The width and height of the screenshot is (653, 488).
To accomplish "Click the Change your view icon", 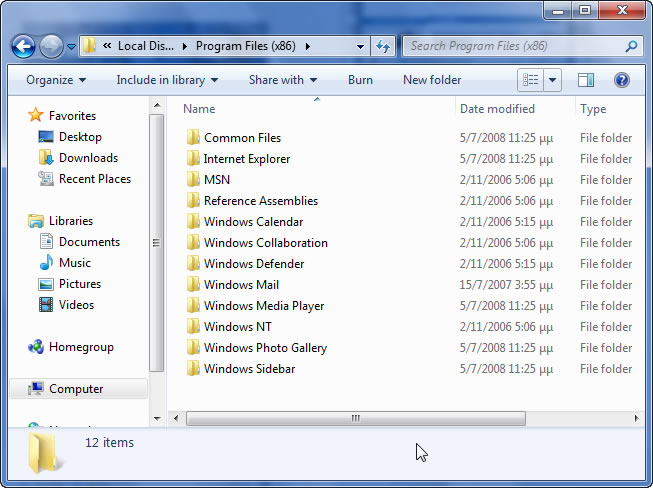I will (x=531, y=80).
